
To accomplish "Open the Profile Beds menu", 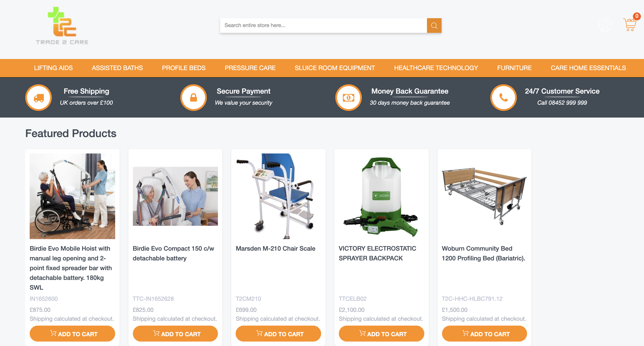I will point(184,68).
